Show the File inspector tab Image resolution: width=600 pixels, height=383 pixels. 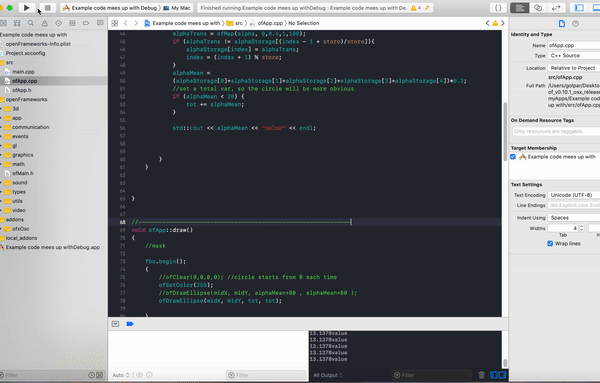pos(561,24)
